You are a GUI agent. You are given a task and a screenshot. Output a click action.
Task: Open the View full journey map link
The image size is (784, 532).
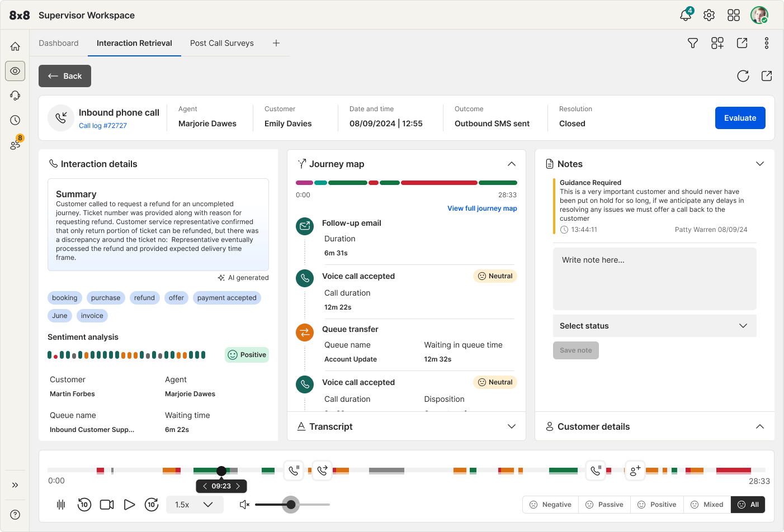coord(482,208)
